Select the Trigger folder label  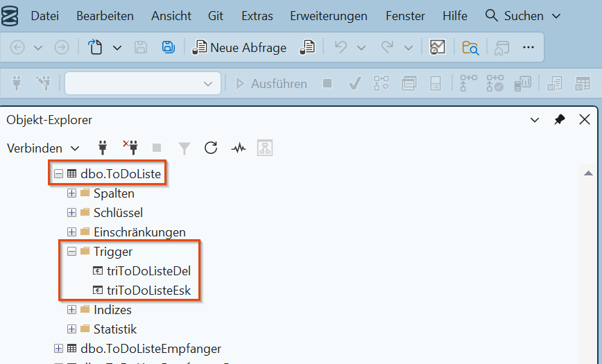click(113, 252)
